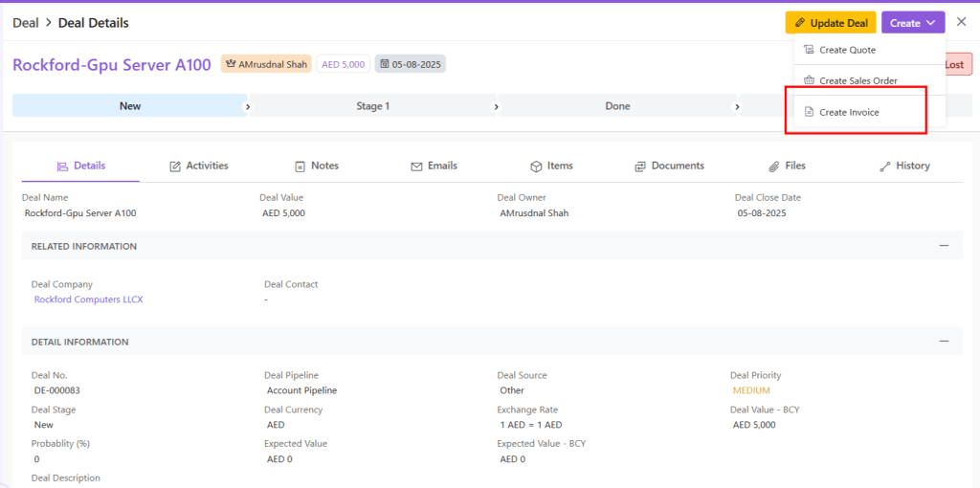
Task: Select Create Quote from menu
Action: (x=847, y=50)
